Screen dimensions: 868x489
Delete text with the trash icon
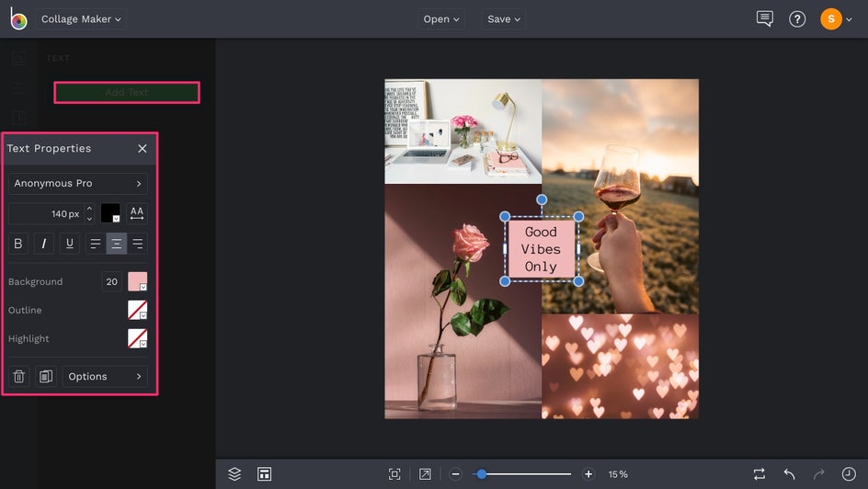pos(18,376)
